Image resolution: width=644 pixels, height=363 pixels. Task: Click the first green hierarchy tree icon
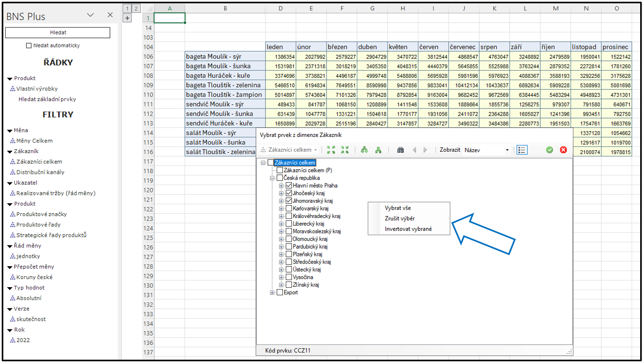pyautogui.click(x=364, y=150)
